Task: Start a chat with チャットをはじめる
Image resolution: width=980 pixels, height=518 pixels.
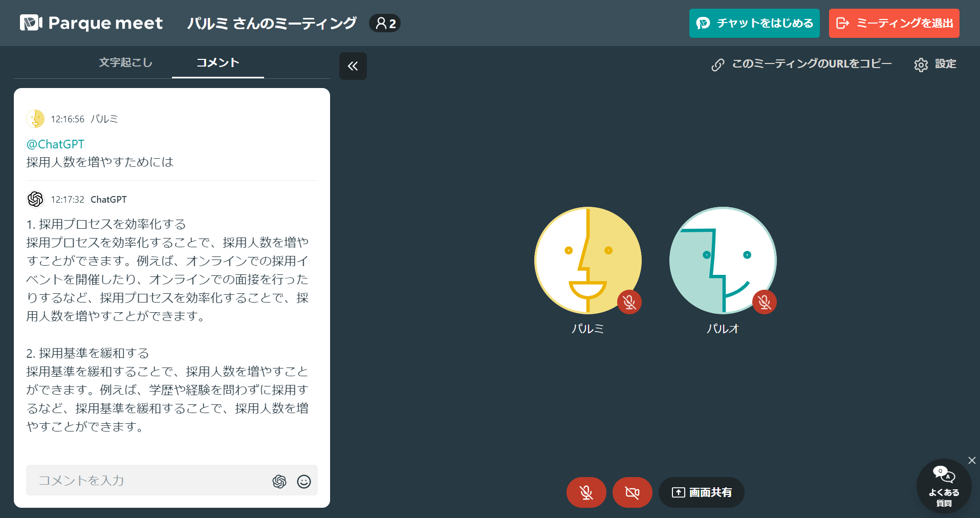Action: tap(754, 23)
